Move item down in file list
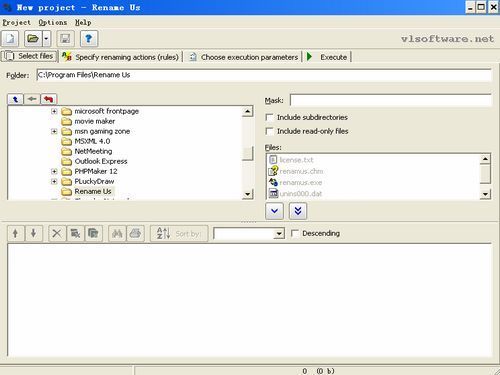500x375 pixels. click(33, 233)
